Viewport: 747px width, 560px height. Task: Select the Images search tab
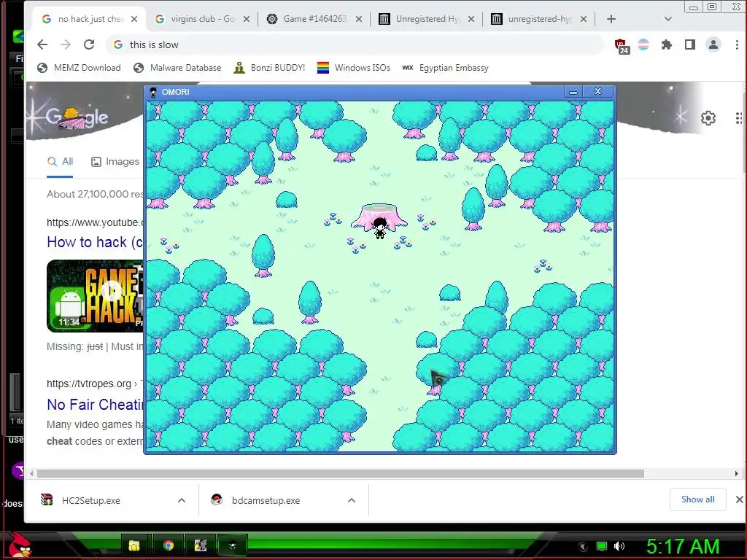(116, 162)
